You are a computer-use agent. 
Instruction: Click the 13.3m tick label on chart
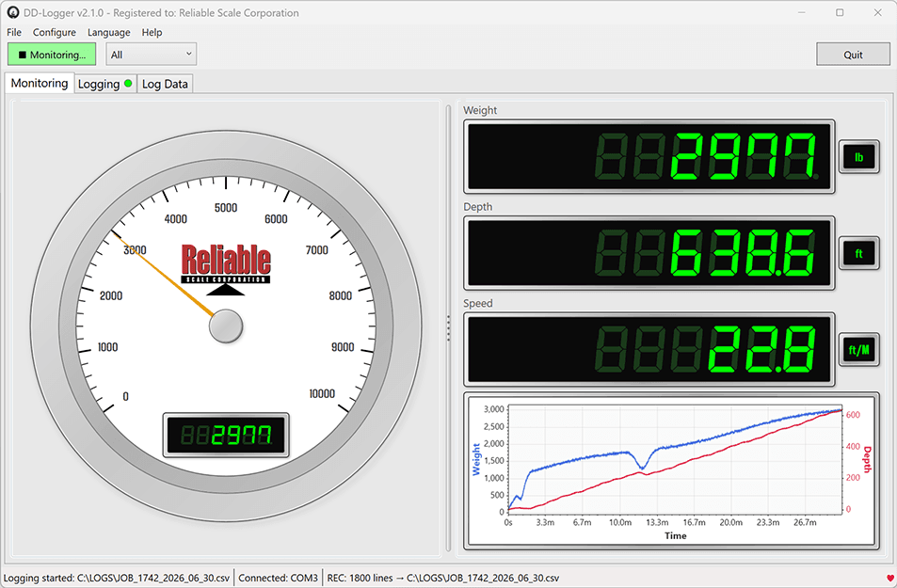pos(657,522)
